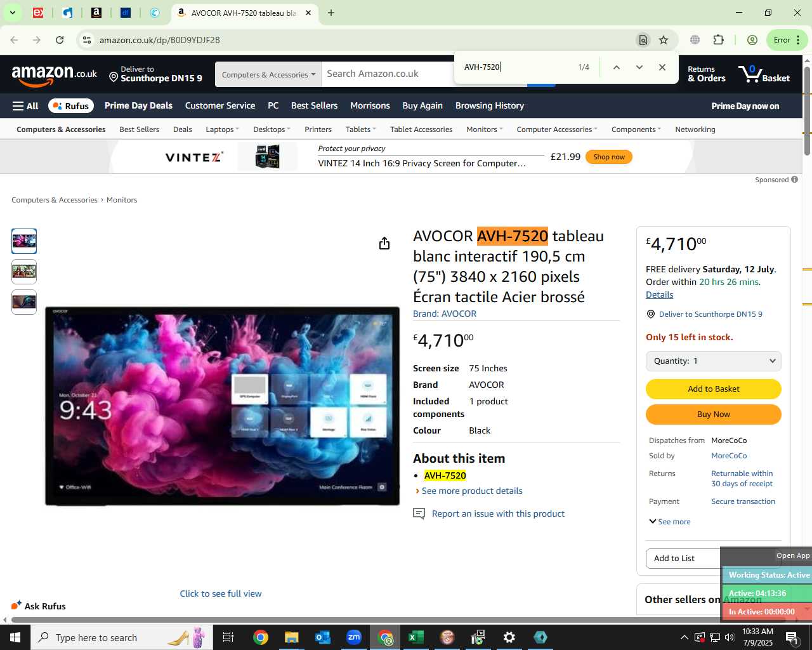Expand Monitors submenu
Image resolution: width=812 pixels, height=650 pixels.
(484, 129)
